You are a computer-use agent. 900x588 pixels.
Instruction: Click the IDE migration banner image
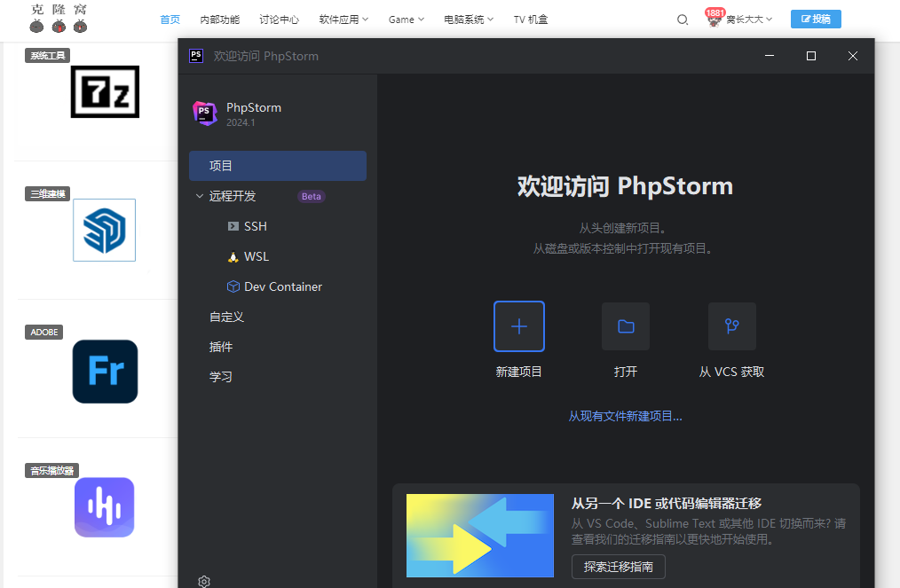pos(480,535)
